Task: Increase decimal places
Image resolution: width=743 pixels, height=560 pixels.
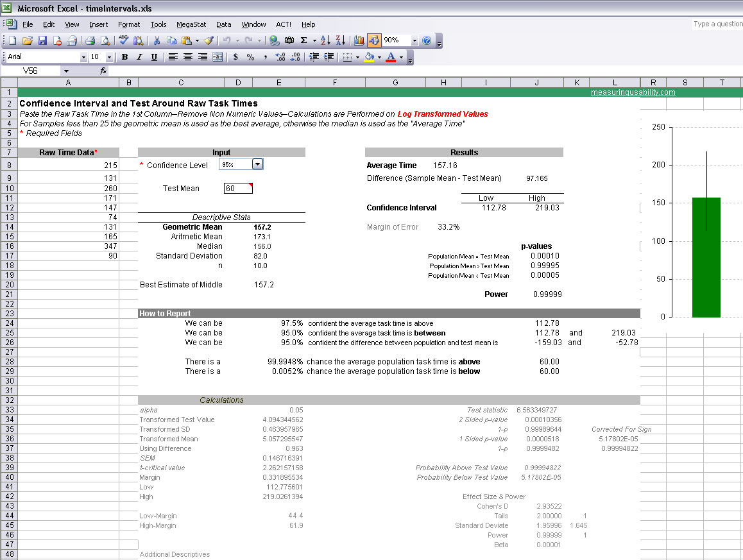Action: tap(280, 57)
